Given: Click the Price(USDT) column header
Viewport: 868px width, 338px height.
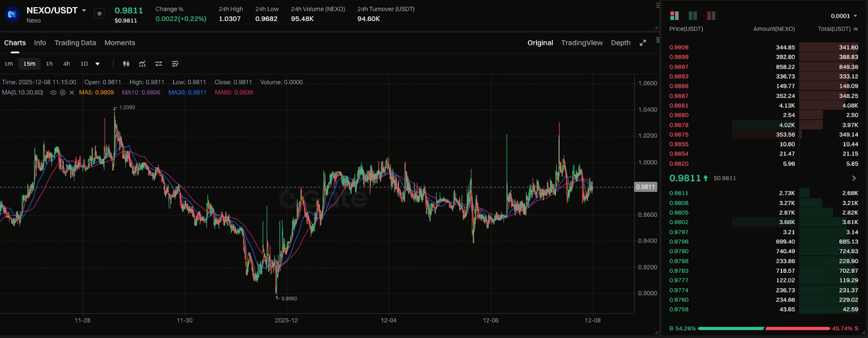Looking at the screenshot, I should 686,29.
